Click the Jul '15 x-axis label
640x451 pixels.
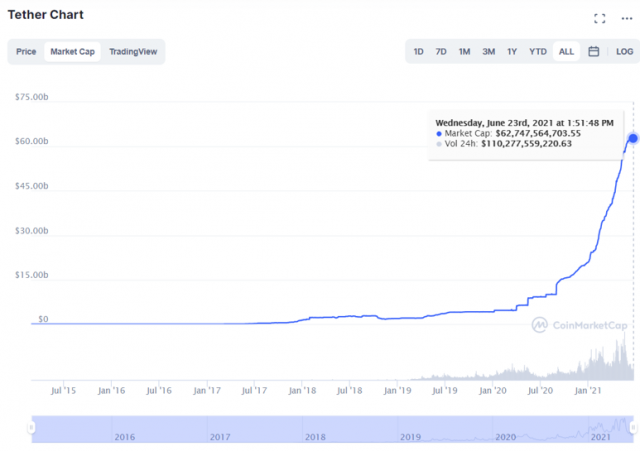[63, 391]
